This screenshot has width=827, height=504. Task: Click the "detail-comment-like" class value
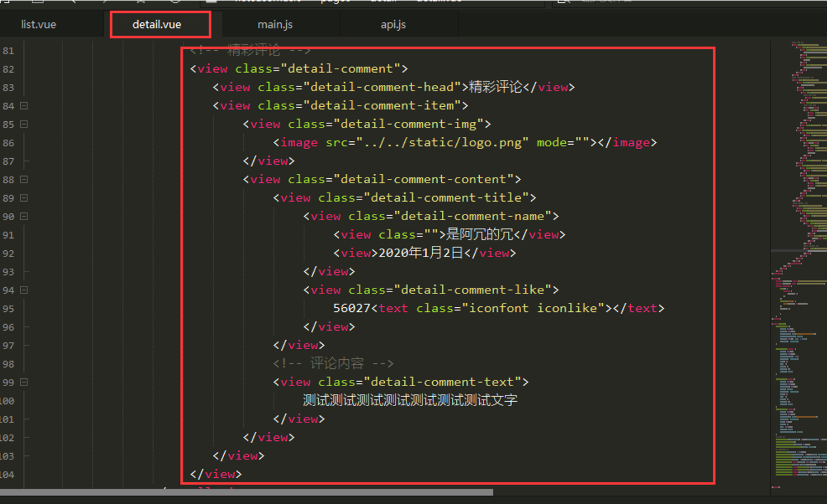[x=472, y=290]
